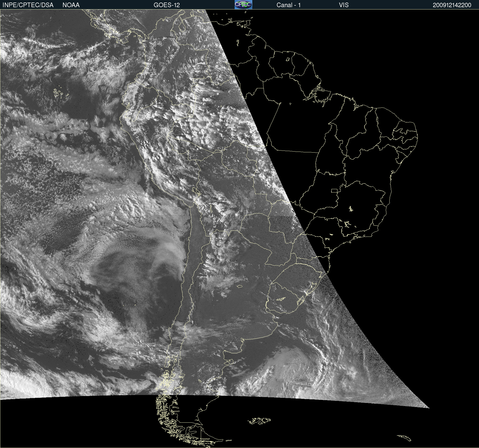Click the GOES-12 satellite label
This screenshot has width=479, height=448.
(167, 5)
